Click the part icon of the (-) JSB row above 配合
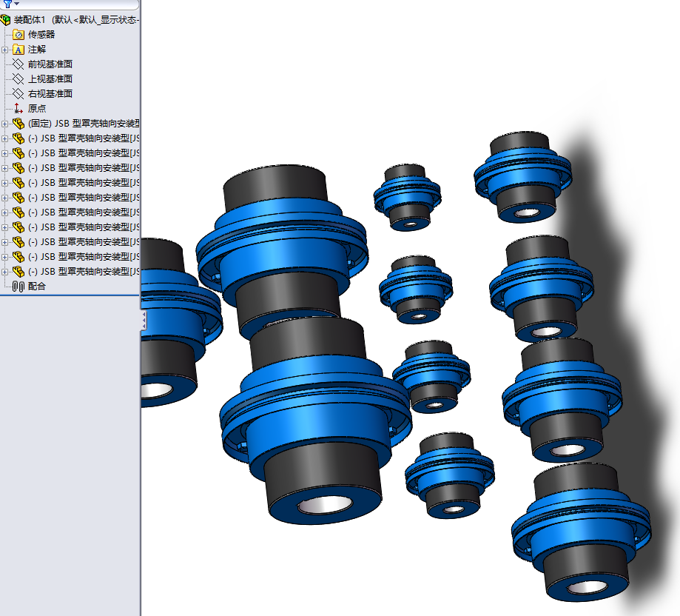The image size is (680, 616). (18, 272)
